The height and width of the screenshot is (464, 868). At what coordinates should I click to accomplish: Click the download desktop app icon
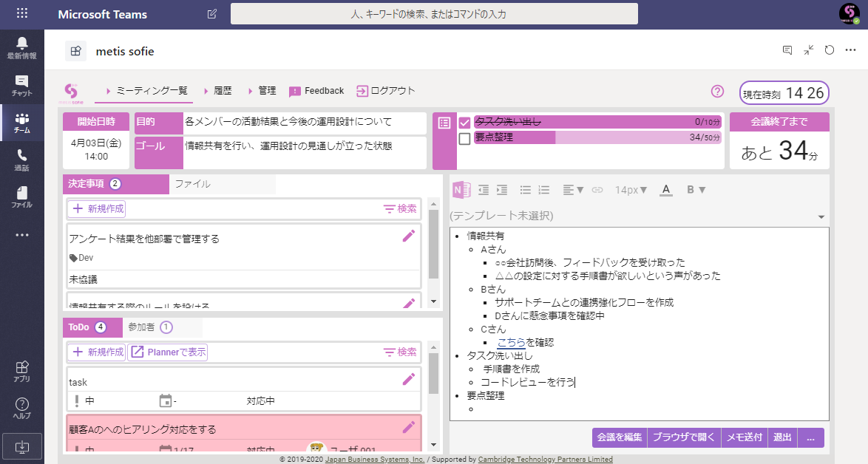22,447
